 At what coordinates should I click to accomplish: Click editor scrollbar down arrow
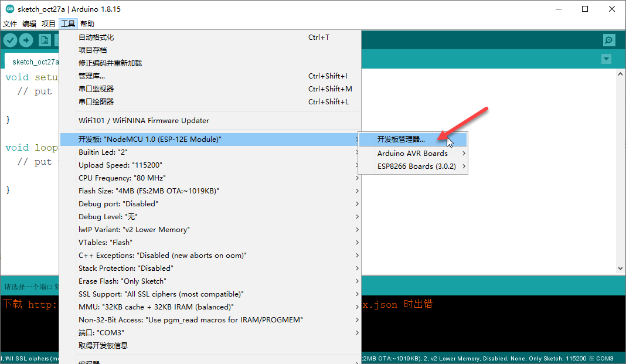click(x=620, y=268)
